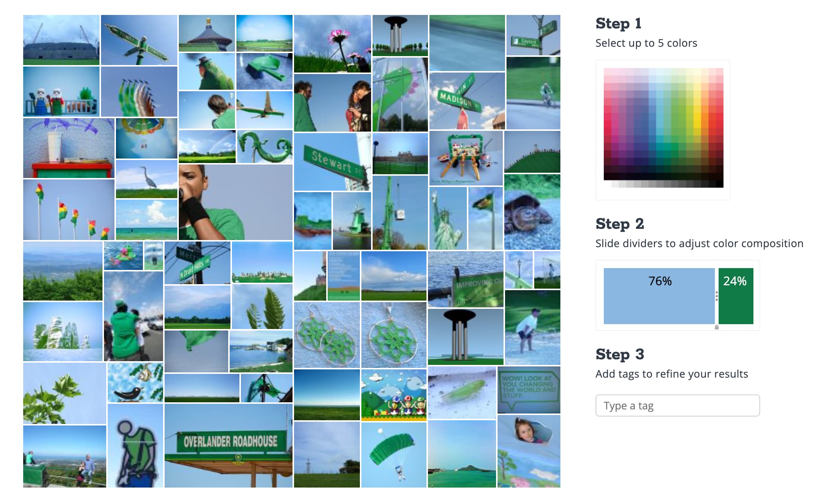Screen dimensions: 823x504
Task: Choose black swatch in grayscale row
Action: point(719,184)
